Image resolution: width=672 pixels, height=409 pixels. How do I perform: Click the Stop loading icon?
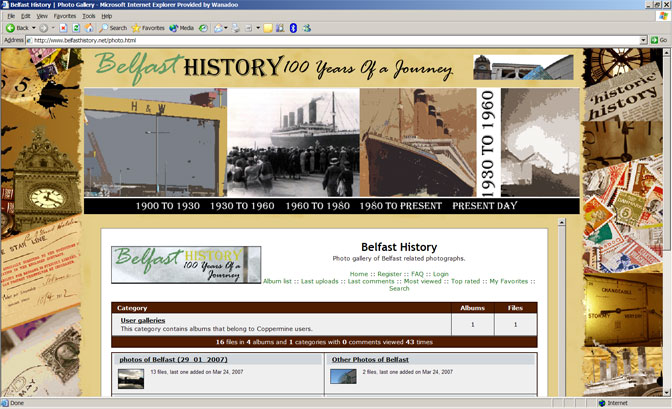pyautogui.click(x=62, y=28)
